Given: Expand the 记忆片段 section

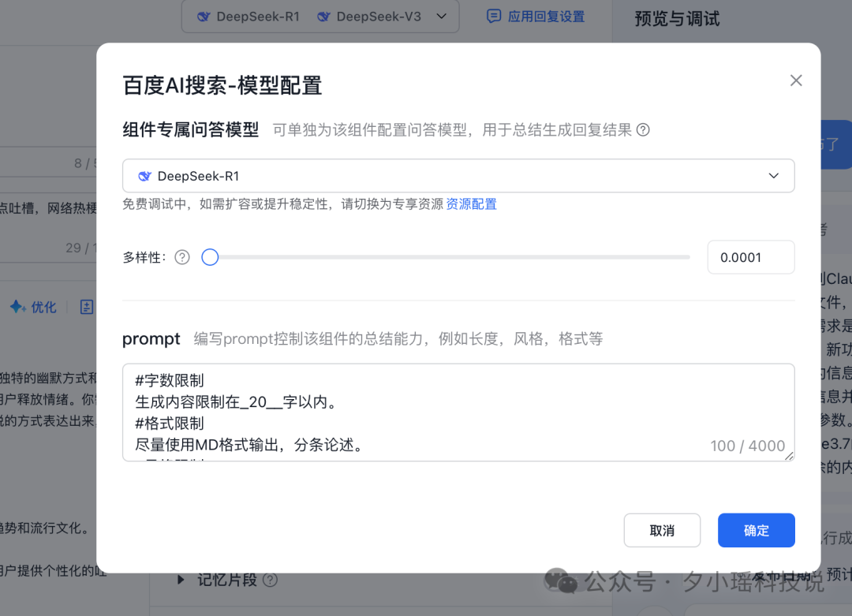Looking at the screenshot, I should (x=181, y=580).
